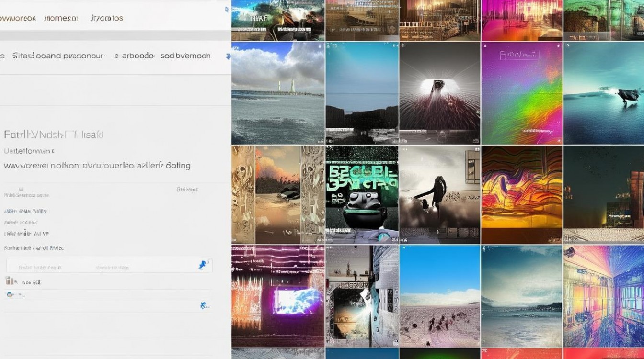
Task: Open the glowing radial burst thumbnail
Action: pos(439,93)
